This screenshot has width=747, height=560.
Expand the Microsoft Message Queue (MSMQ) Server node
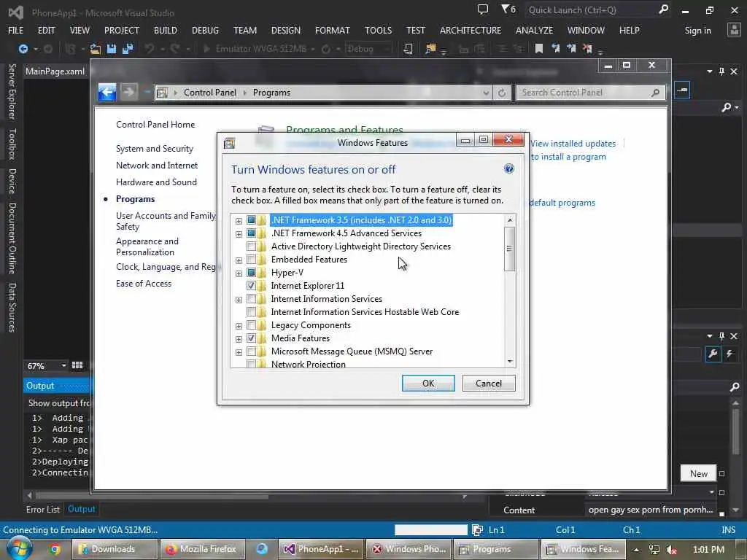coord(239,352)
